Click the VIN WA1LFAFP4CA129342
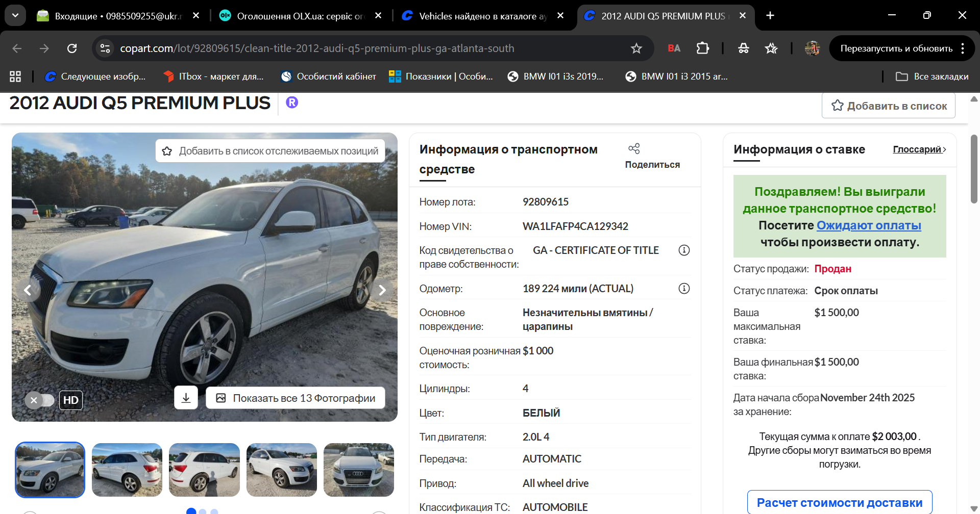The height and width of the screenshot is (514, 980). point(575,226)
